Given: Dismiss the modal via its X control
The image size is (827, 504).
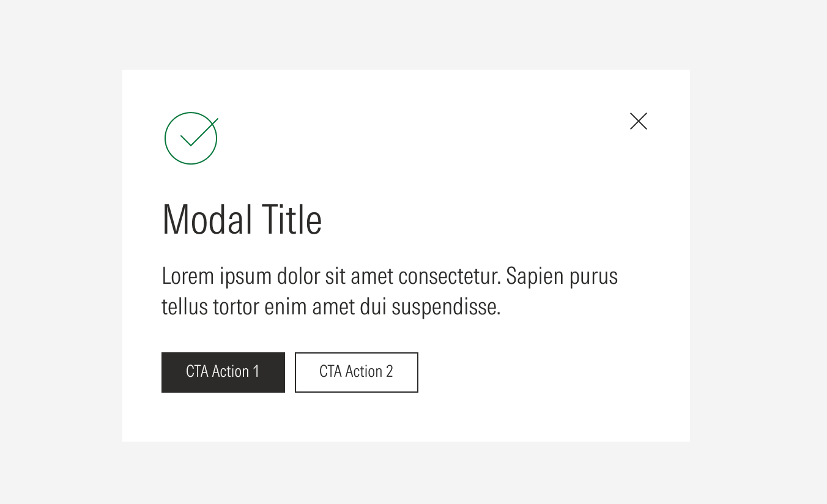Looking at the screenshot, I should [x=639, y=121].
